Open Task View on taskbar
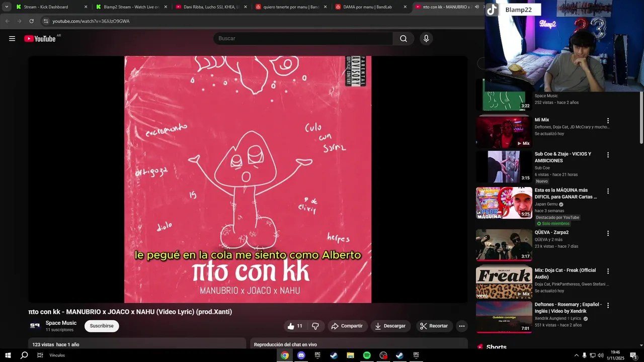 pos(40,355)
